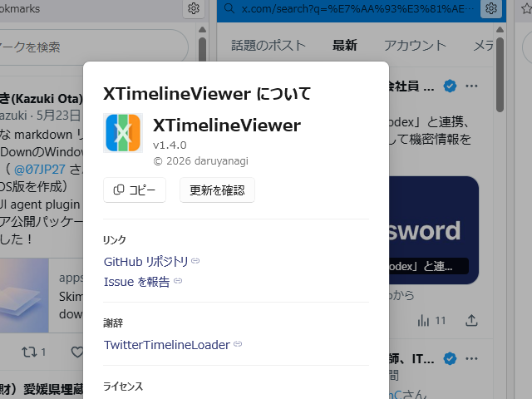
Task: Open the GitHub リポジトリ link
Action: (x=146, y=262)
